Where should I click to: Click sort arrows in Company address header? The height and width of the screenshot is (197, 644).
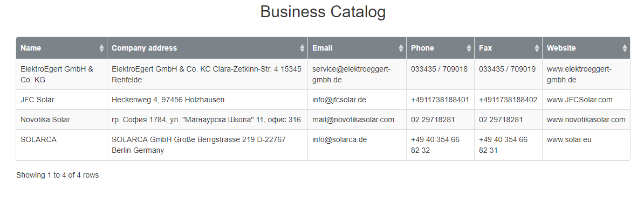pos(303,48)
